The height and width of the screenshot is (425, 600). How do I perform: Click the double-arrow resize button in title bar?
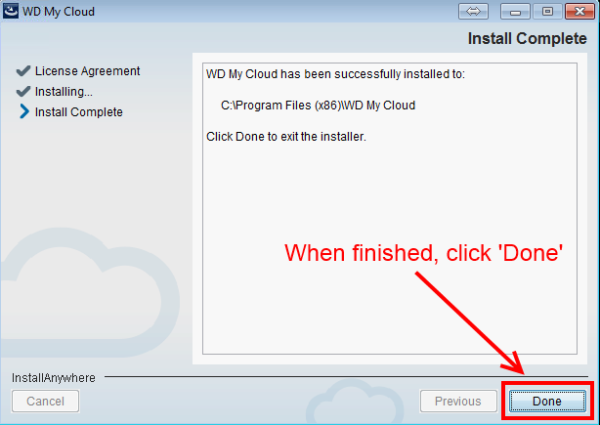click(473, 11)
